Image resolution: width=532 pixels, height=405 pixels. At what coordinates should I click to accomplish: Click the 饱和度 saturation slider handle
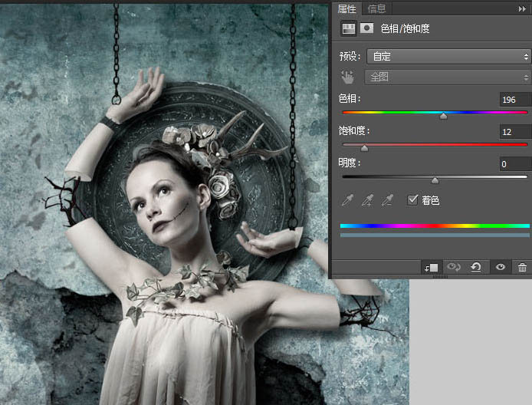pyautogui.click(x=364, y=148)
